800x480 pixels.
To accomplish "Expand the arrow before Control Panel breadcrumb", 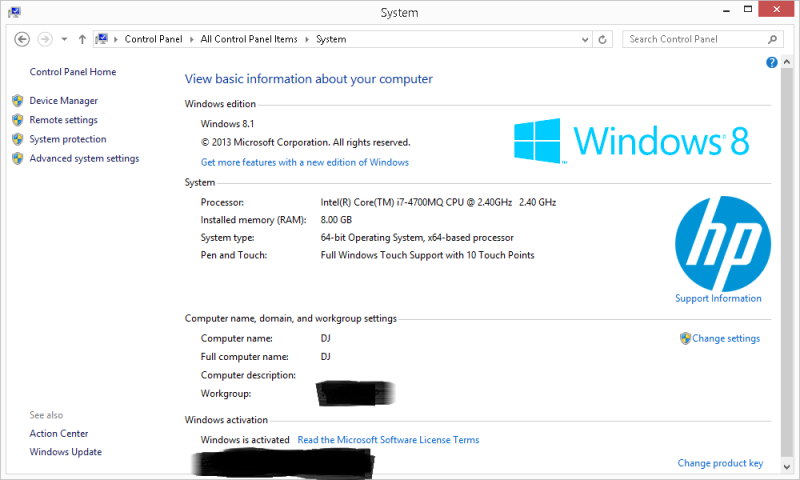I will click(116, 39).
